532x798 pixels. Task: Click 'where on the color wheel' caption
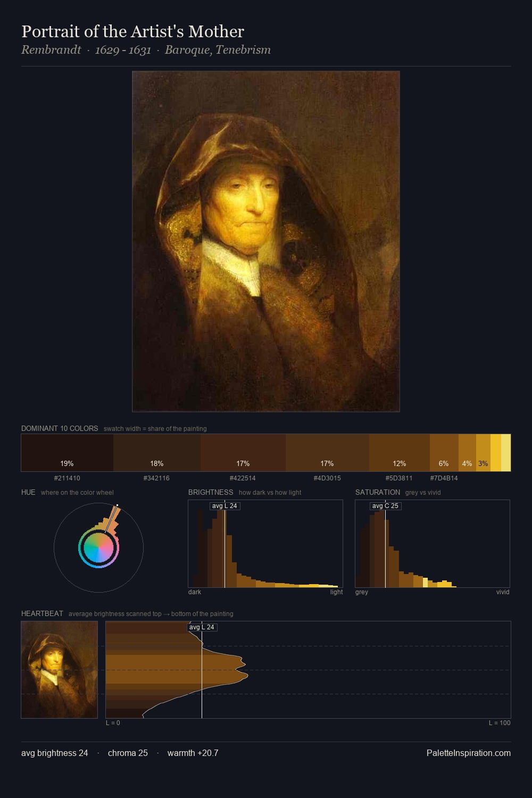(77, 493)
